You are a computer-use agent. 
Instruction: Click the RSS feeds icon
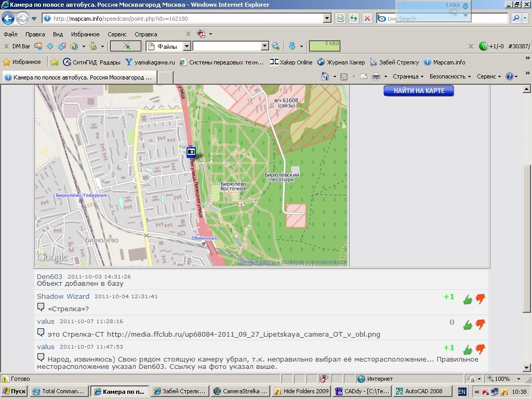pos(344,77)
